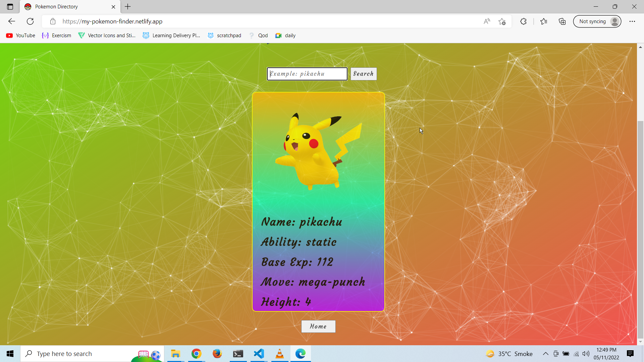Viewport: 644px width, 362px height.
Task: Open the YouTube bookmark
Action: (20, 36)
